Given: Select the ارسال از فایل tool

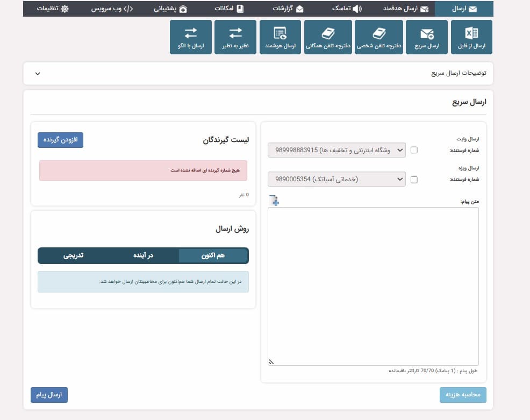Looking at the screenshot, I should [471, 37].
